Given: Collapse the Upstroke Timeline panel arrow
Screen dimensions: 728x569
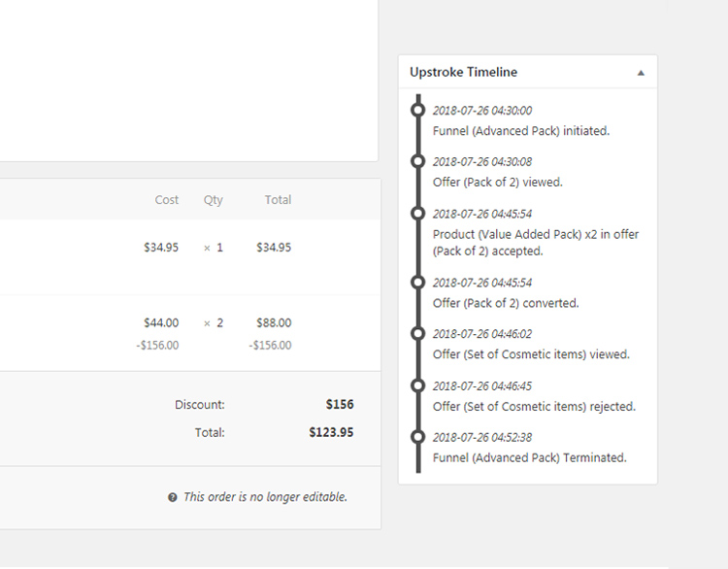Looking at the screenshot, I should pos(641,73).
